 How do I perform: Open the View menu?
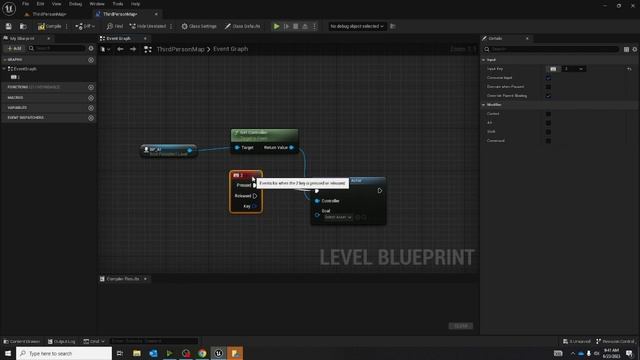pos(56,4)
